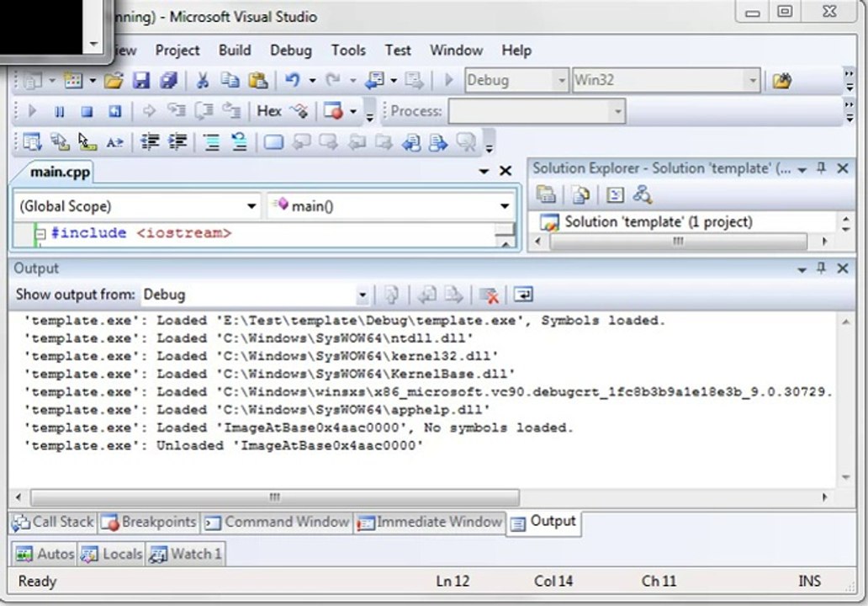Viewport: 868px width, 606px height.
Task: Switch to the Breakpoints tab
Action: [x=148, y=522]
